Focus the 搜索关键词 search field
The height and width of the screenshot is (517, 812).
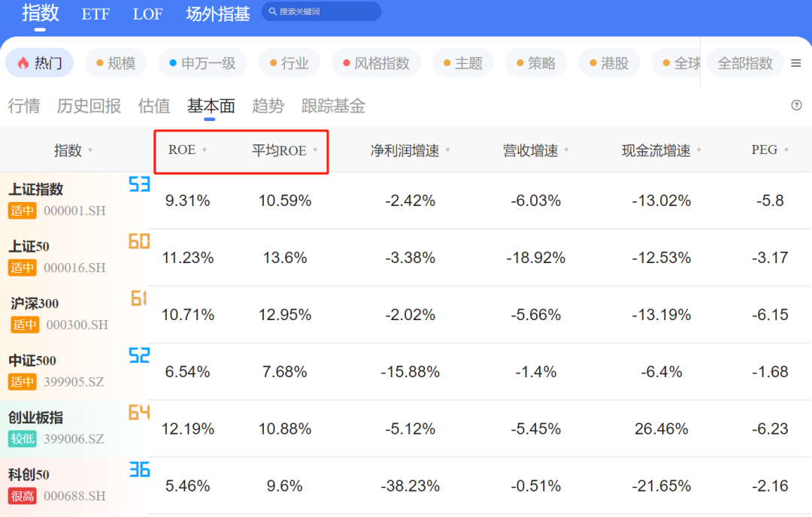pos(322,11)
